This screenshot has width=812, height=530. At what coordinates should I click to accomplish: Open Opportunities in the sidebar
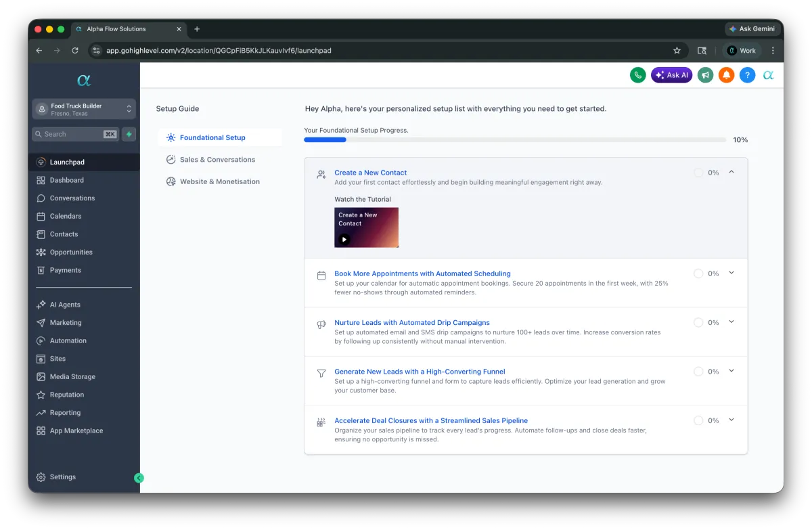point(71,252)
